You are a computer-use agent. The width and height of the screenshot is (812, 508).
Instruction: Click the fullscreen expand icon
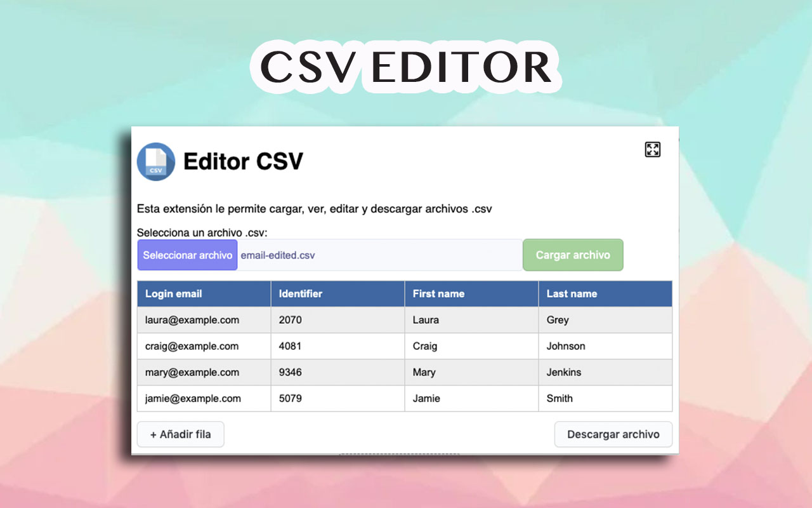point(652,150)
